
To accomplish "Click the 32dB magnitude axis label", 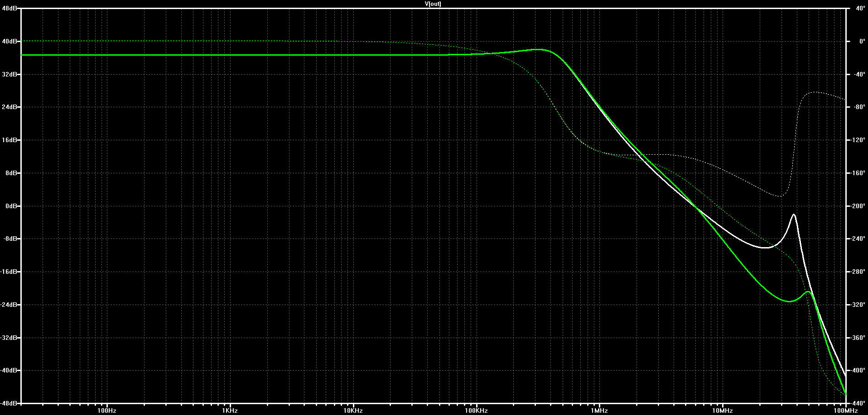I will click(10, 74).
